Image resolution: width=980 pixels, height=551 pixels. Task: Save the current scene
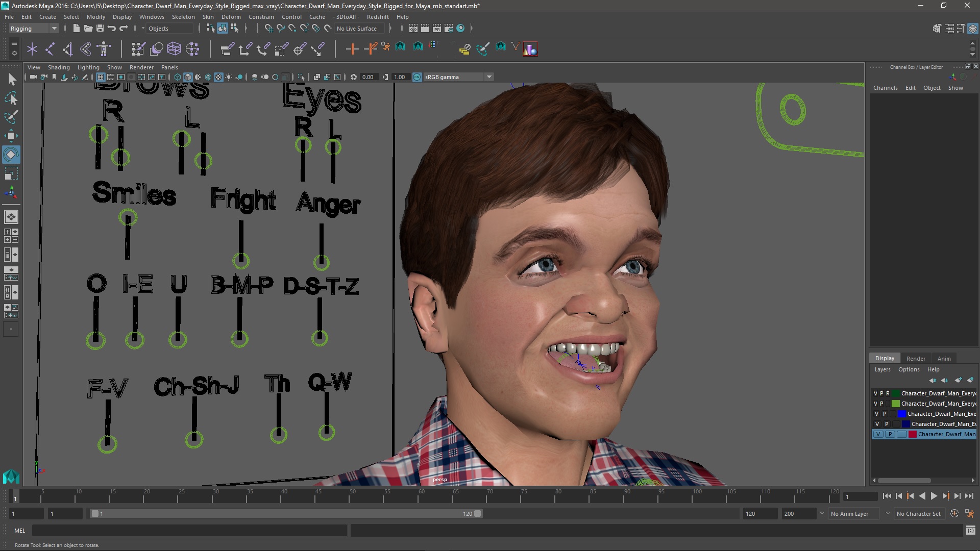[100, 28]
